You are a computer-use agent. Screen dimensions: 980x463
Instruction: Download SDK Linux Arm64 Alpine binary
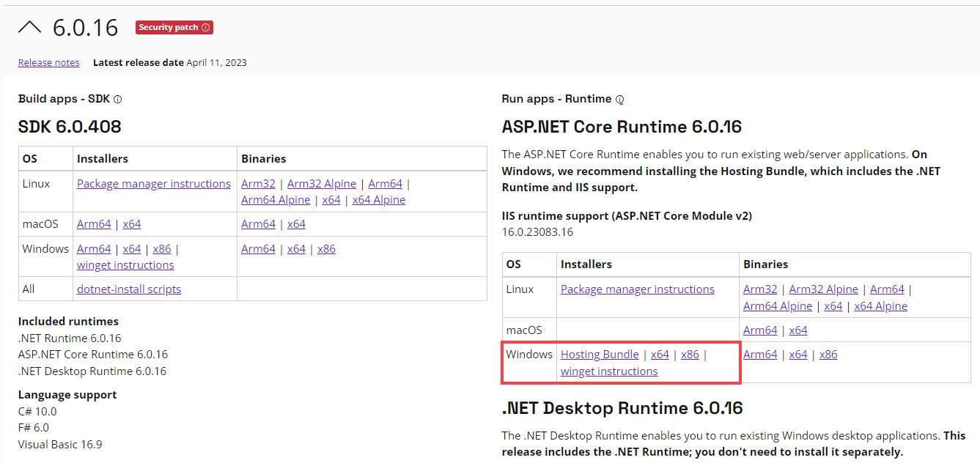(276, 200)
